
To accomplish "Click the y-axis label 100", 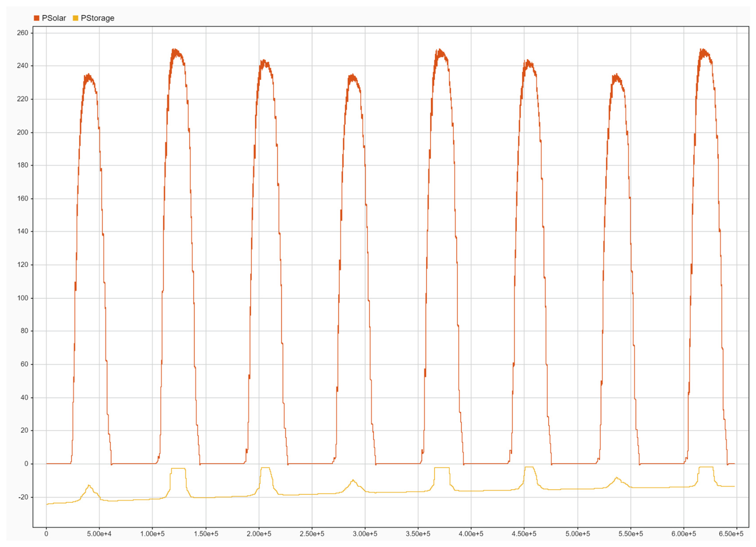I will pos(23,298).
